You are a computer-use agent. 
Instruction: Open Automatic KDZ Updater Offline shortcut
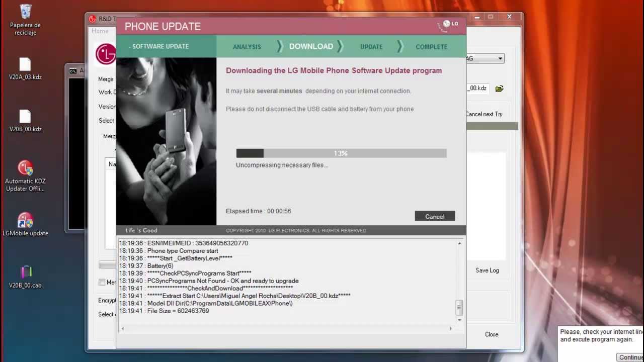25,176
